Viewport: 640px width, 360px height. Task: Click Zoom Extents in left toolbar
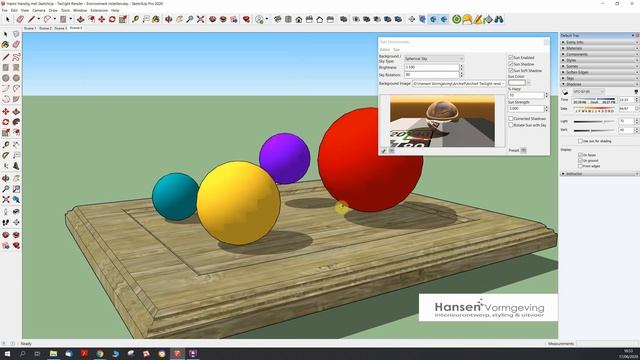click(x=6, y=200)
